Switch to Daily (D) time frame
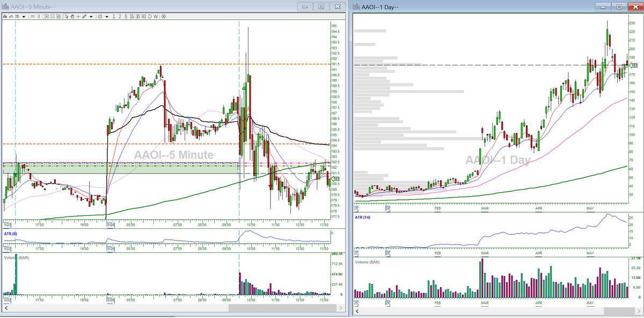 [150, 17]
